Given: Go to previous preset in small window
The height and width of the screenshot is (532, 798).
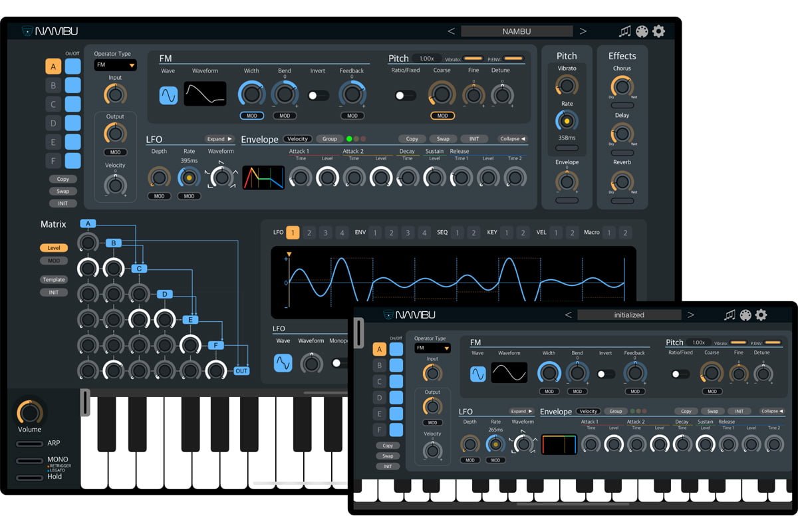Looking at the screenshot, I should (x=568, y=315).
